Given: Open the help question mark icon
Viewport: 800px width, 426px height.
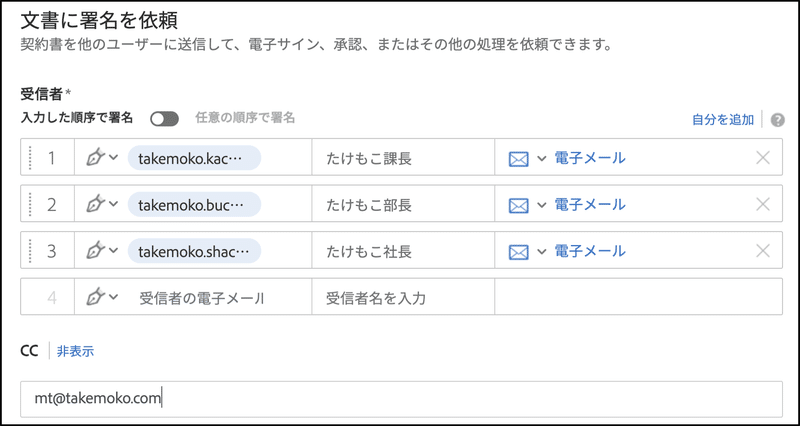Looking at the screenshot, I should coord(777,120).
